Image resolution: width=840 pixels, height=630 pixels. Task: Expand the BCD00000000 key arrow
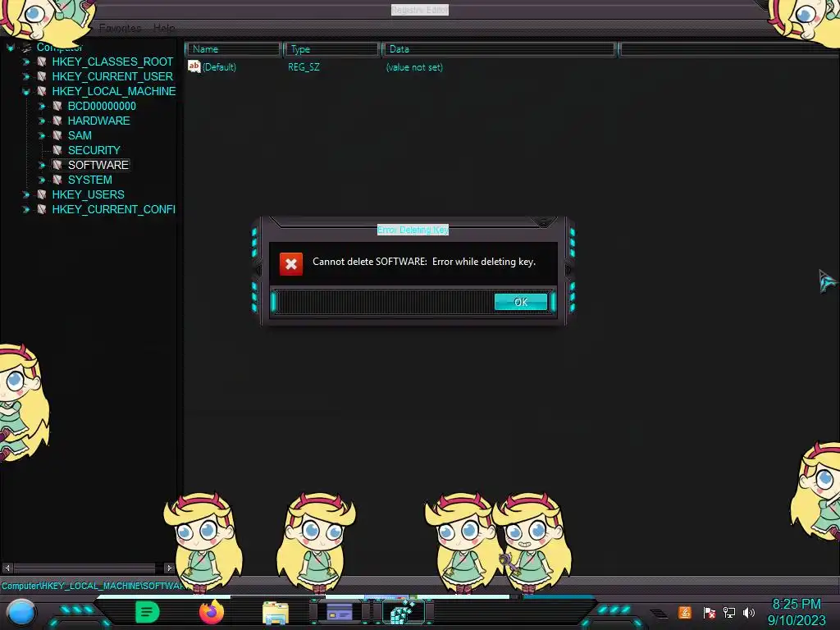coord(42,106)
